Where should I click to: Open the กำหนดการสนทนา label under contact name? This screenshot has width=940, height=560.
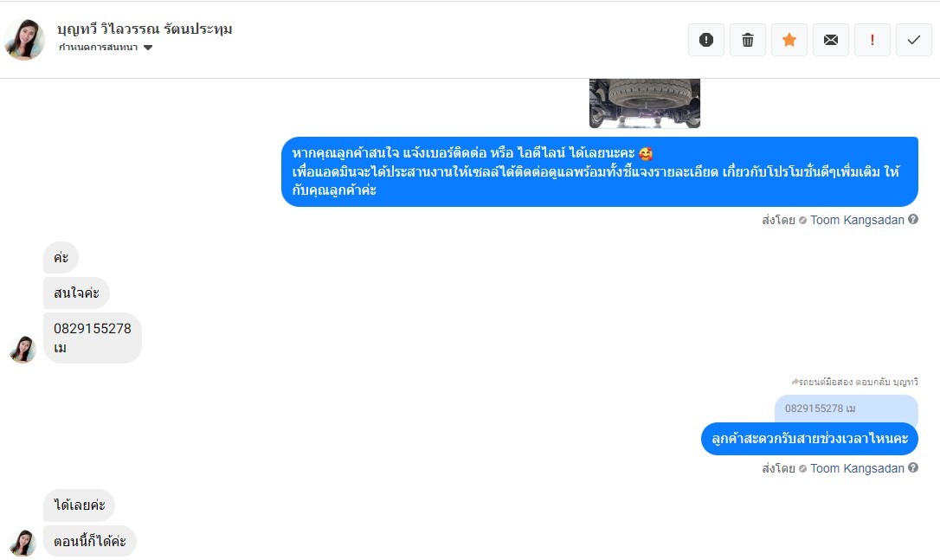pyautogui.click(x=99, y=48)
